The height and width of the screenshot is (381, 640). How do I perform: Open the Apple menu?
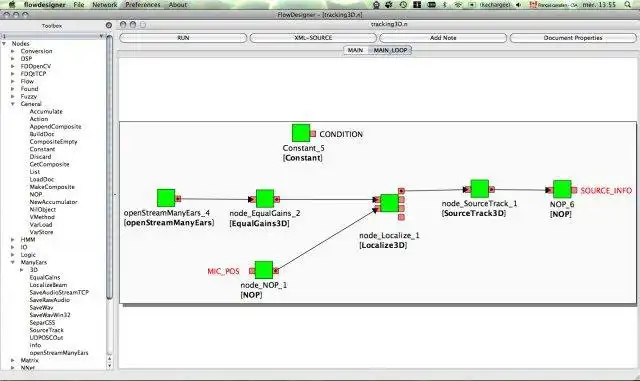click(x=12, y=4)
